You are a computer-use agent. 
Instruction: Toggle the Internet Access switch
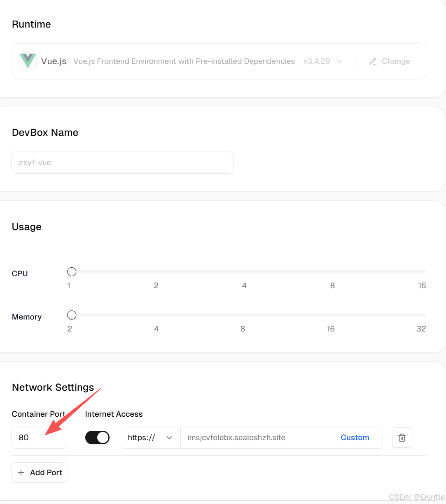(97, 438)
